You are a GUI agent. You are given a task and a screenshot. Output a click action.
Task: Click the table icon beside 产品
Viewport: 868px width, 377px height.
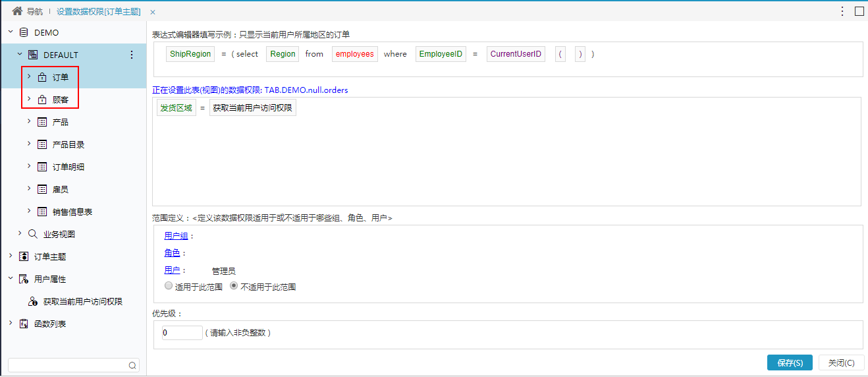pos(42,122)
